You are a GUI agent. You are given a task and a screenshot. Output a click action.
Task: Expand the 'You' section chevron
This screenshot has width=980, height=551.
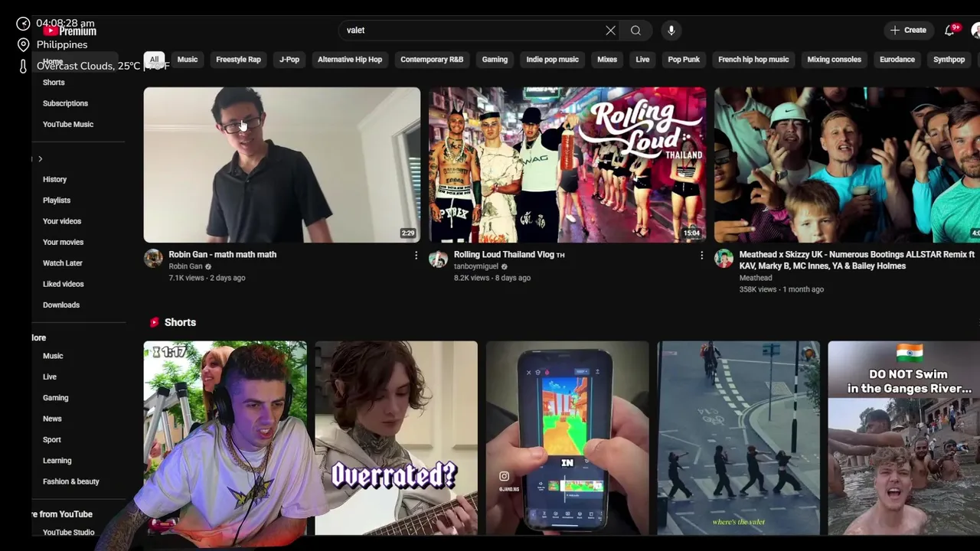pos(40,159)
